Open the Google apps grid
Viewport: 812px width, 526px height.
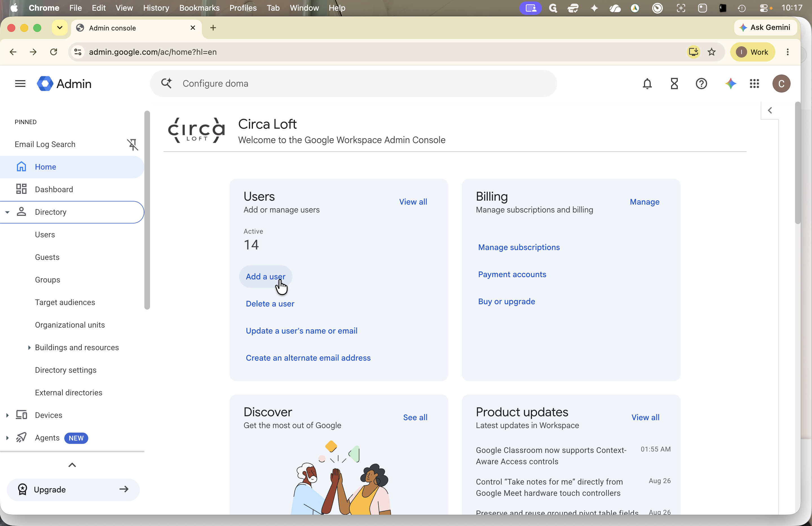click(754, 84)
